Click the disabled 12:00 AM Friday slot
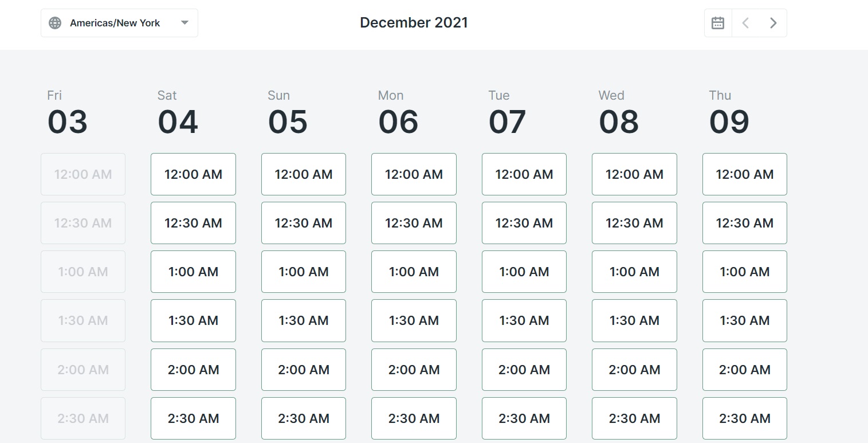Viewport: 868px width, 443px height. [83, 174]
